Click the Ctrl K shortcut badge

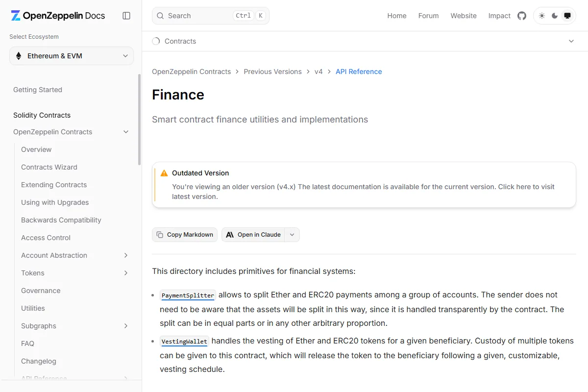pyautogui.click(x=249, y=16)
